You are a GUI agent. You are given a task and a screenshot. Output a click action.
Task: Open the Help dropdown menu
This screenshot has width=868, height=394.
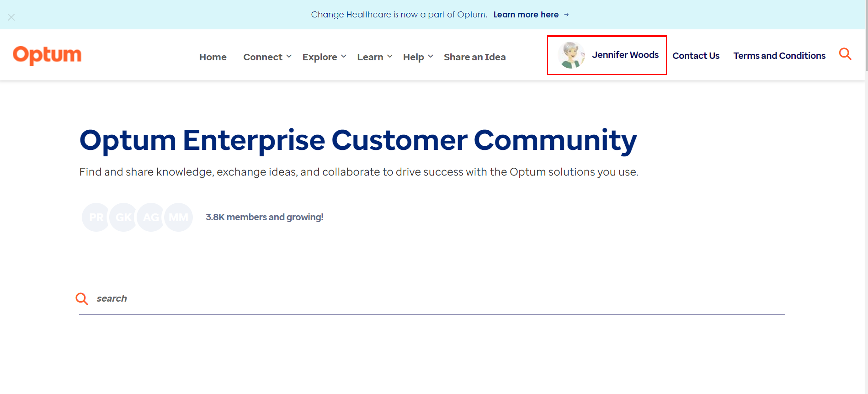click(x=417, y=57)
